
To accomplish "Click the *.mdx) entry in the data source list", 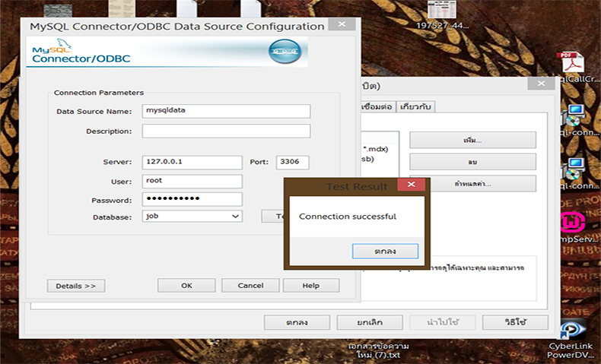I will (x=375, y=149).
